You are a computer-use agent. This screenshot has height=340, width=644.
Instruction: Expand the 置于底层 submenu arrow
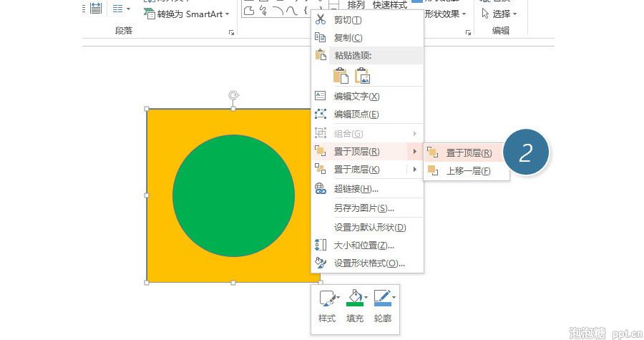click(x=415, y=169)
